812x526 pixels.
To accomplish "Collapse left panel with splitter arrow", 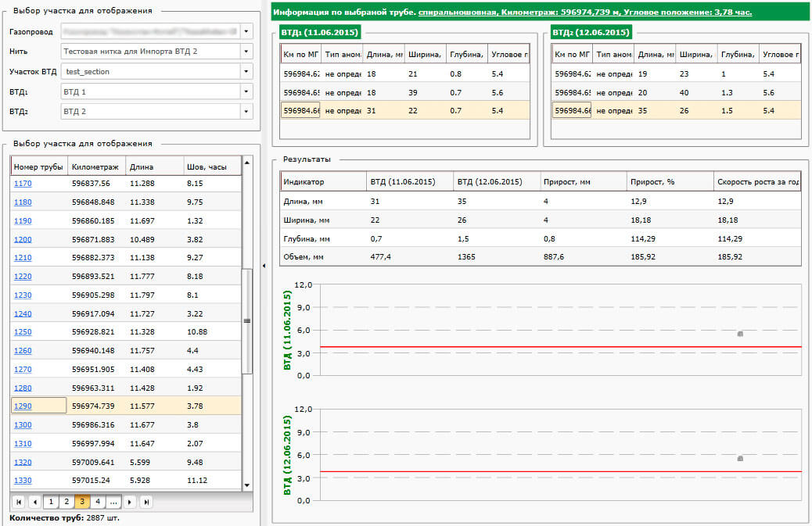I will pyautogui.click(x=264, y=266).
